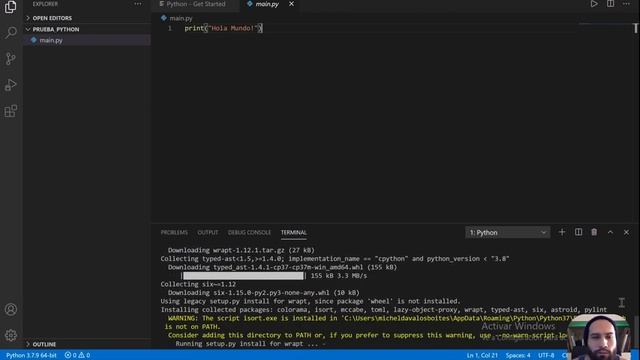Open the terminal selector dropdown '1: Python'
Image resolution: width=640 pixels, height=360 pixels.
[x=507, y=232]
